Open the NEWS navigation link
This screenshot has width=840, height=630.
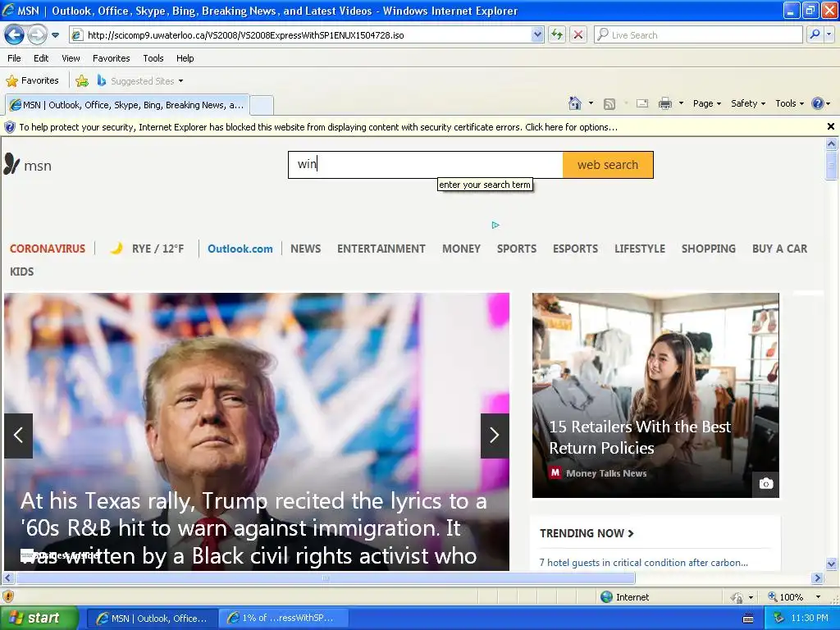305,249
